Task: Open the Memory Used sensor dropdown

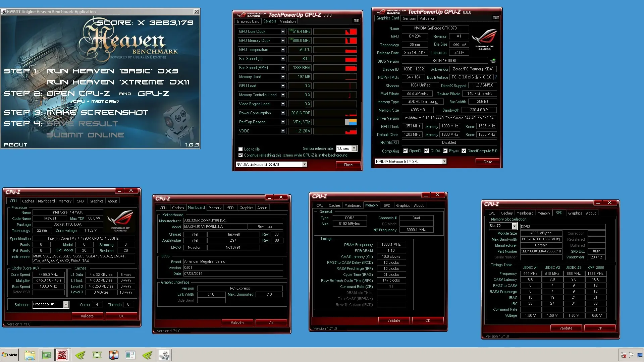Action: [x=283, y=77]
